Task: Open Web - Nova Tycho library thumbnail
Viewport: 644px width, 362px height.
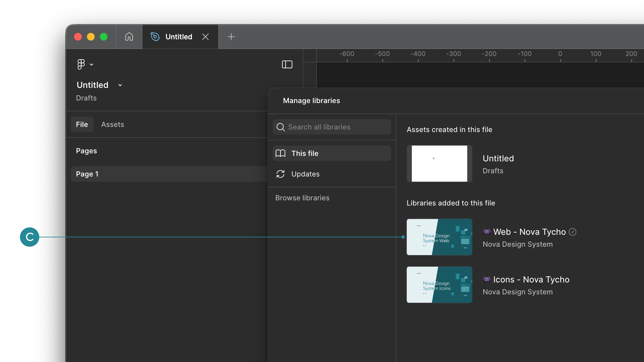Action: [x=439, y=237]
